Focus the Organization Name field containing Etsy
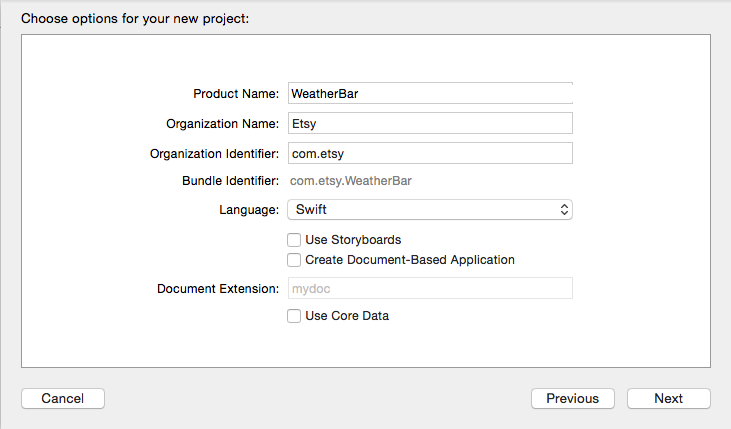Viewport: 731px width, 429px height. click(429, 123)
